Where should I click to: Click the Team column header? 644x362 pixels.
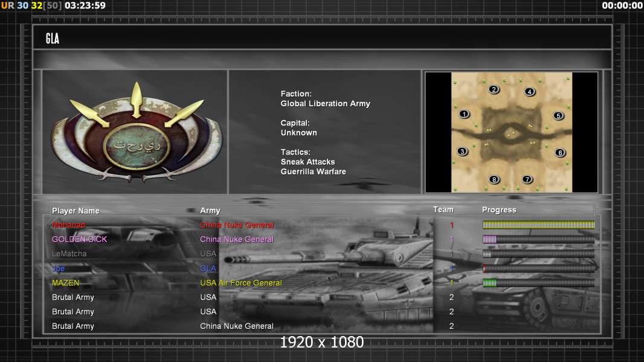click(x=443, y=209)
